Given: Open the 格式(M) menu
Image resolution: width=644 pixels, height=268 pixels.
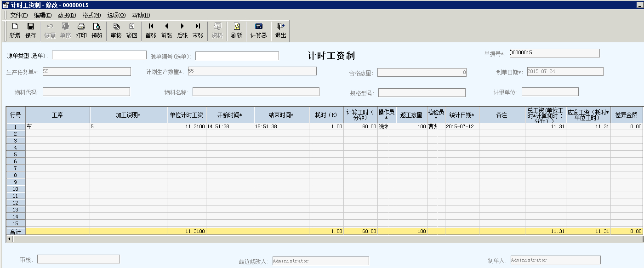Looking at the screenshot, I should pyautogui.click(x=91, y=15).
